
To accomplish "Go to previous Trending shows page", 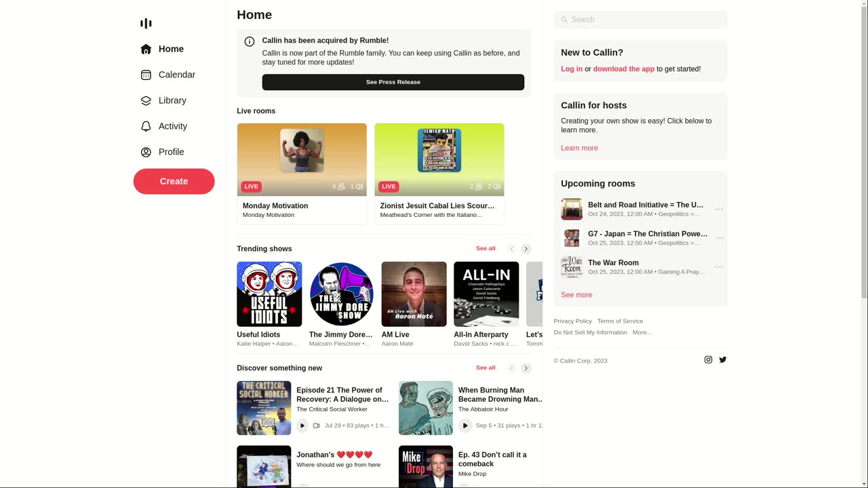I will pyautogui.click(x=512, y=249).
